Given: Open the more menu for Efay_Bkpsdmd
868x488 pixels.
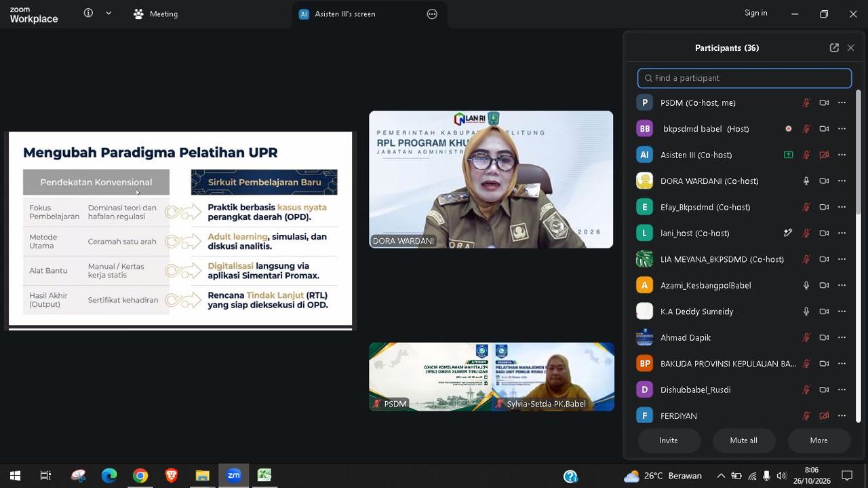Looking at the screenshot, I should 842,207.
